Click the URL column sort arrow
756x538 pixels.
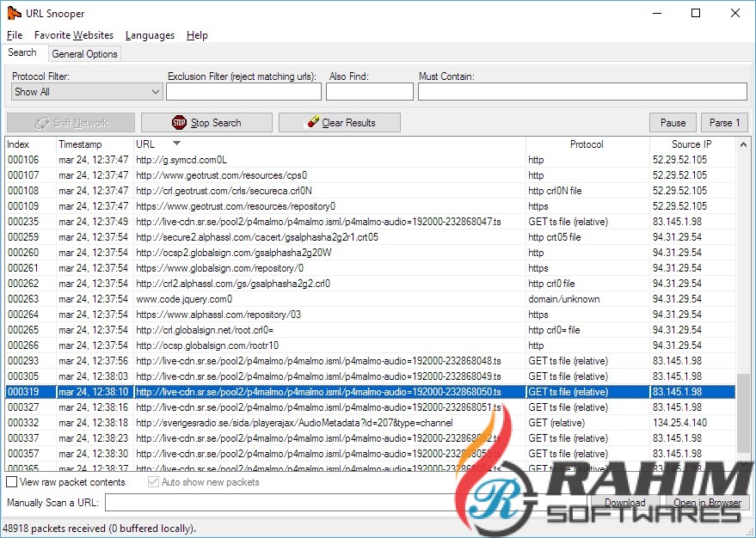coord(176,143)
